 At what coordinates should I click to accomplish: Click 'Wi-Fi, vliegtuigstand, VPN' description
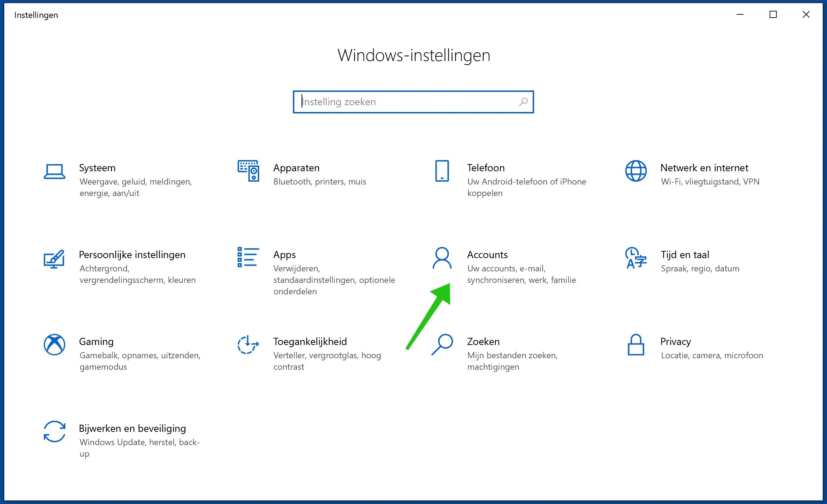pos(710,182)
